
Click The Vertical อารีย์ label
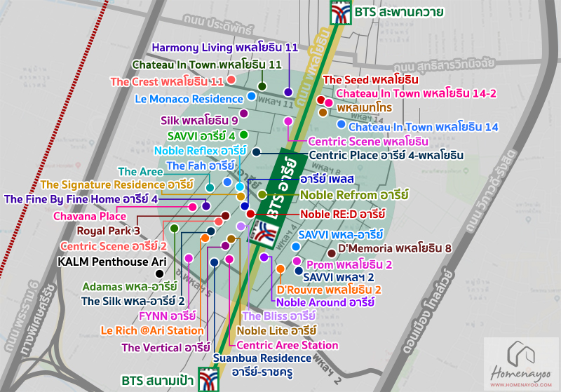coord(165,348)
